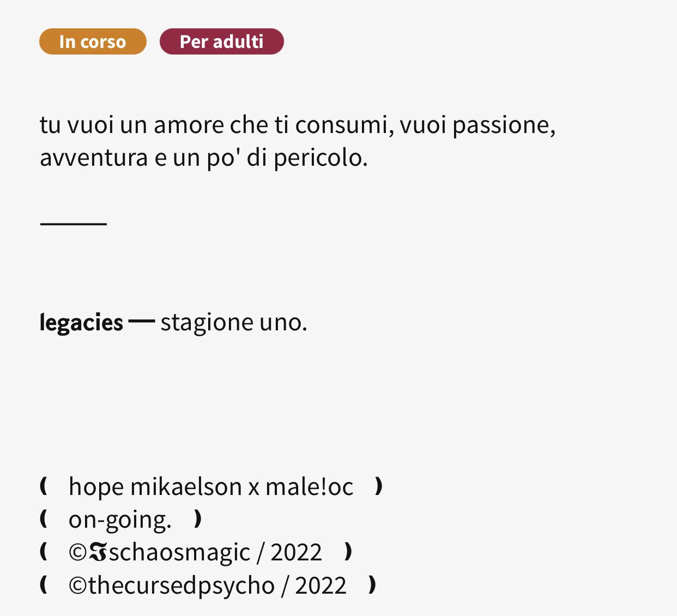Viewport: 677px width, 616px height.
Task: Click the em dash after legacies
Action: [x=142, y=322]
